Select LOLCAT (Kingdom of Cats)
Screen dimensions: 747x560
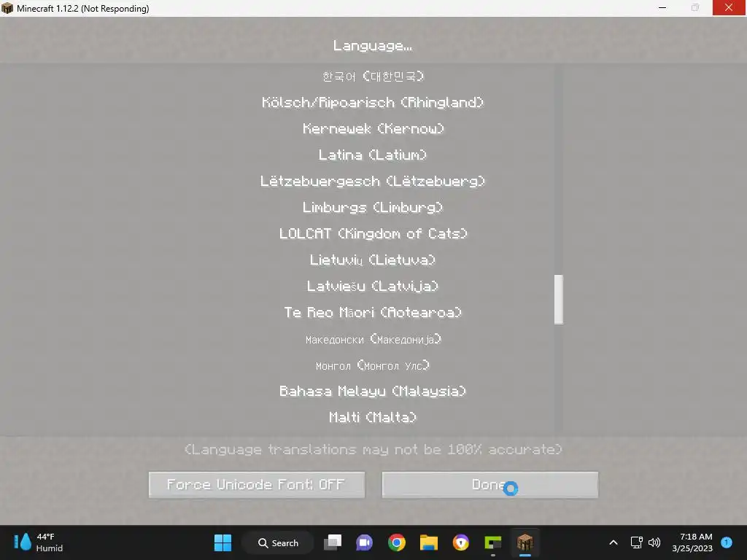(373, 233)
